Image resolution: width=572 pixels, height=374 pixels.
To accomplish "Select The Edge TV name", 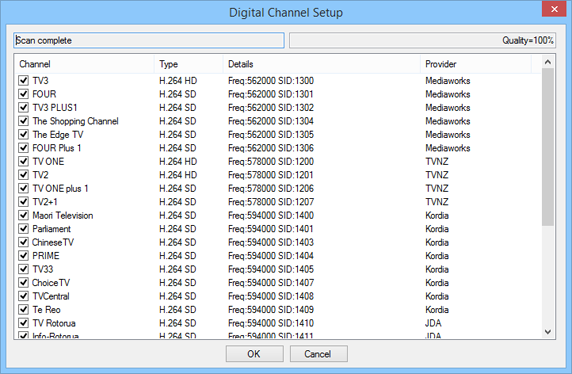I will click(x=58, y=135).
